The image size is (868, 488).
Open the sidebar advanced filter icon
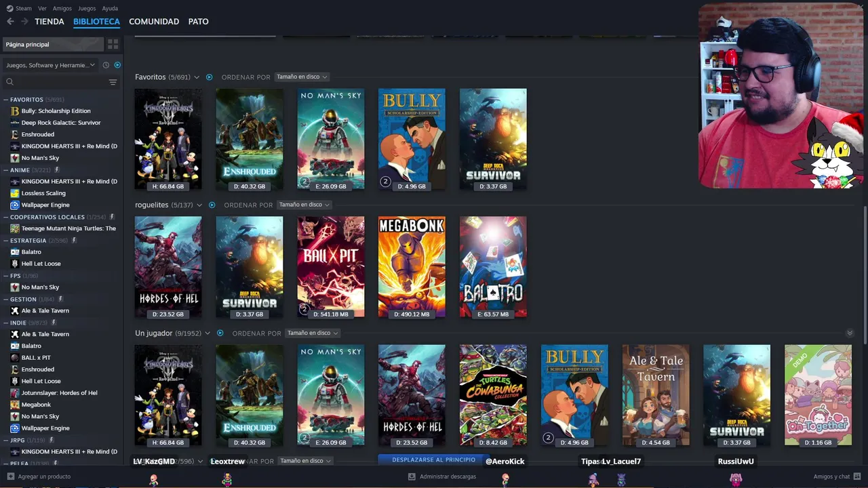113,82
